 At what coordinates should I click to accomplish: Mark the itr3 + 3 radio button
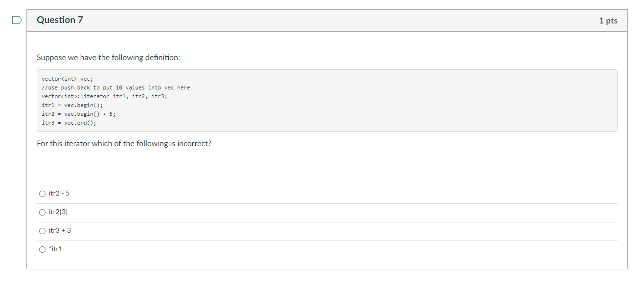pos(42,231)
